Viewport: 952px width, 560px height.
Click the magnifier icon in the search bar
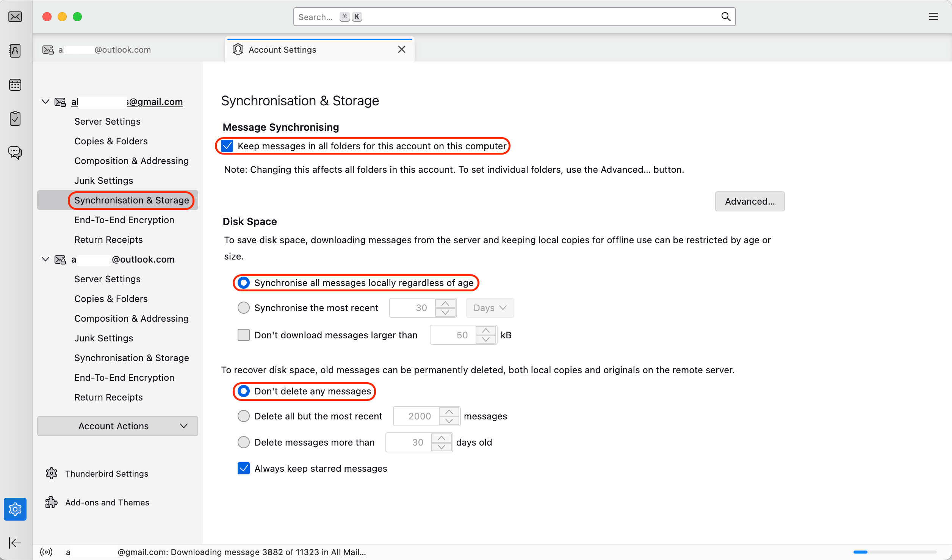(725, 17)
